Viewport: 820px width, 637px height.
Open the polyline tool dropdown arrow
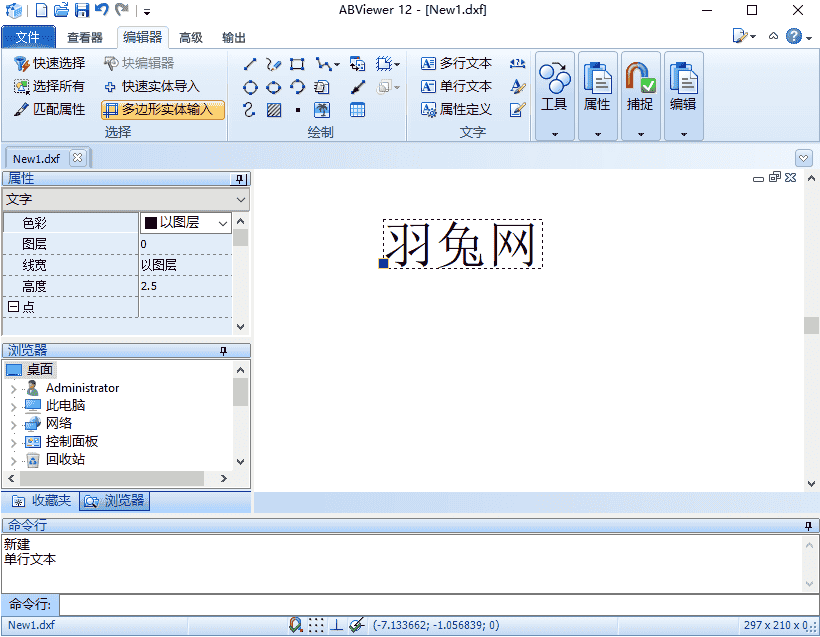(337, 64)
